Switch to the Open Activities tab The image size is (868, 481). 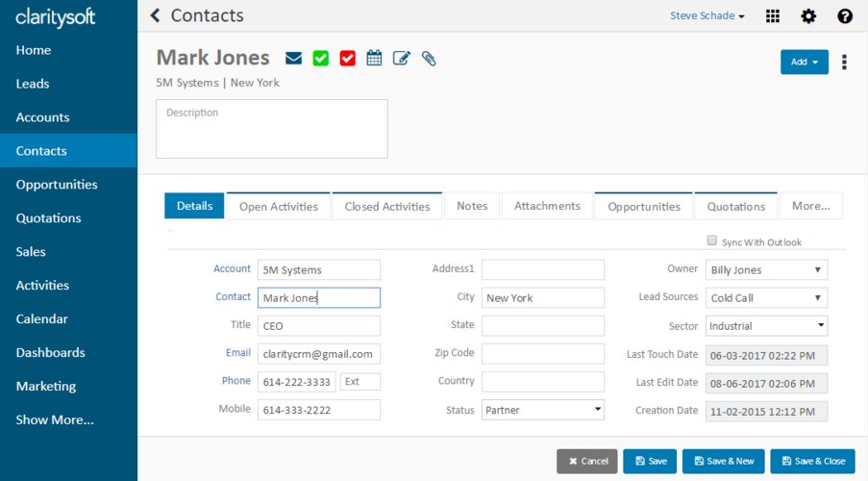278,206
